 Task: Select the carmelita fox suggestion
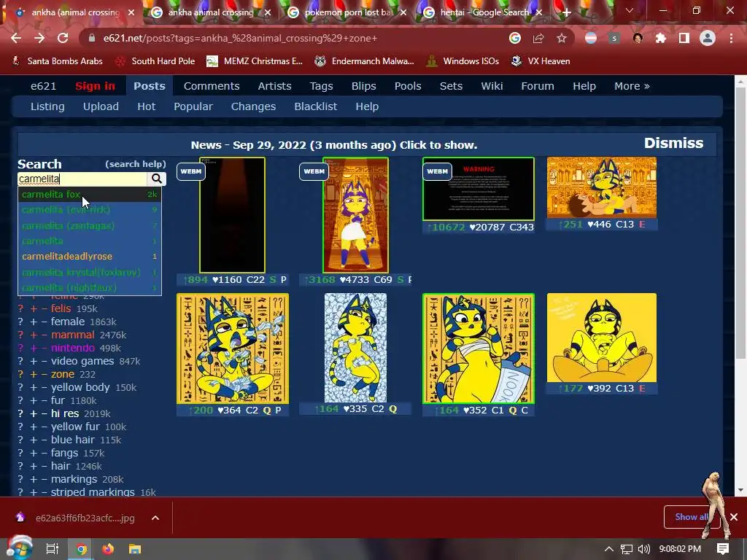90,194
